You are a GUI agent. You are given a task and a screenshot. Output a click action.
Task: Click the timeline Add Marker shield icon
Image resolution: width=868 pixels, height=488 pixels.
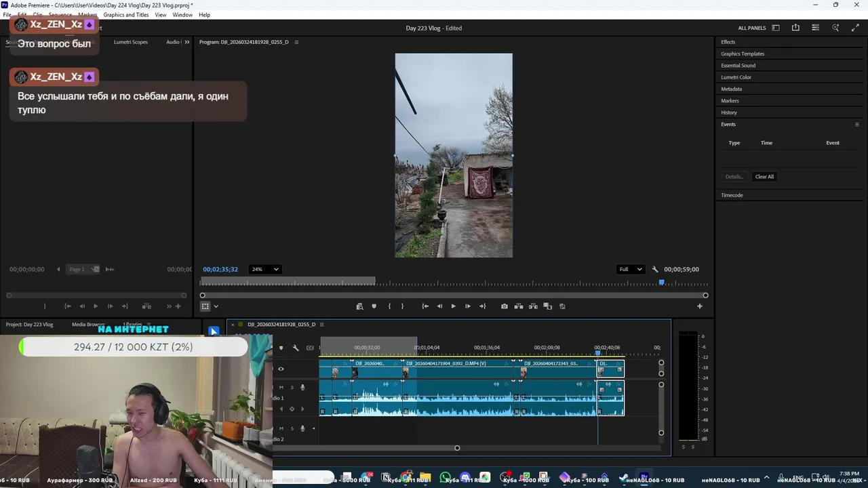click(x=281, y=348)
